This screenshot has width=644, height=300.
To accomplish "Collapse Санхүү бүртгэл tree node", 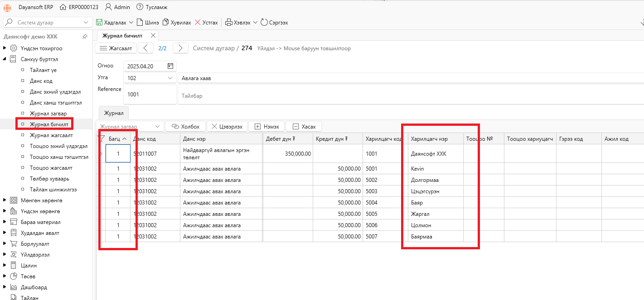I will [x=5, y=59].
